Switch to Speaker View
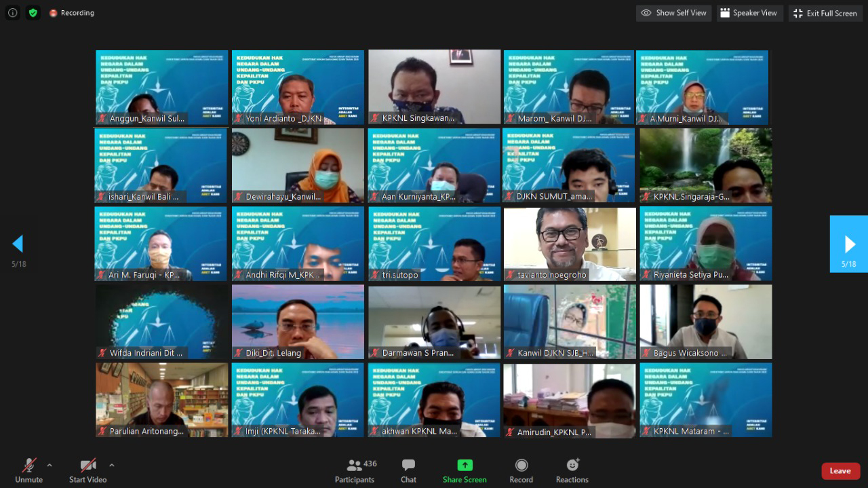 (749, 13)
